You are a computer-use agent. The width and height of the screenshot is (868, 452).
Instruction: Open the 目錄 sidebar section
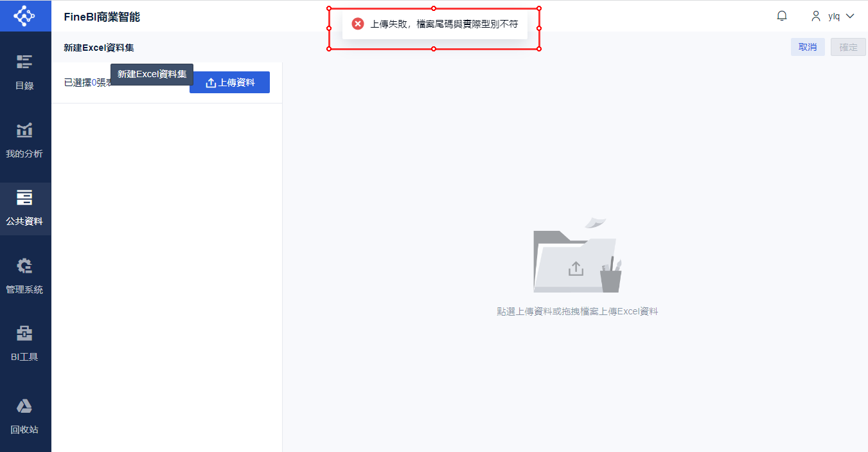click(25, 72)
